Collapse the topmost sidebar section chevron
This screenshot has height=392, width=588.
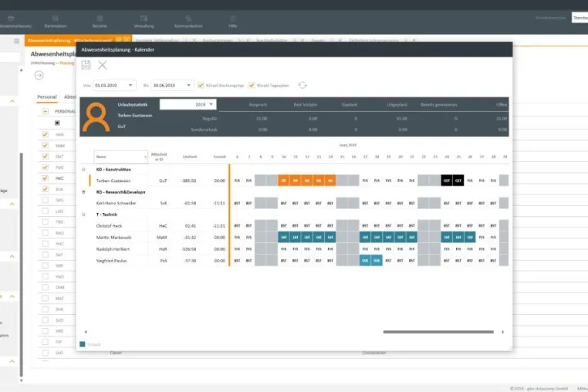click(12, 101)
